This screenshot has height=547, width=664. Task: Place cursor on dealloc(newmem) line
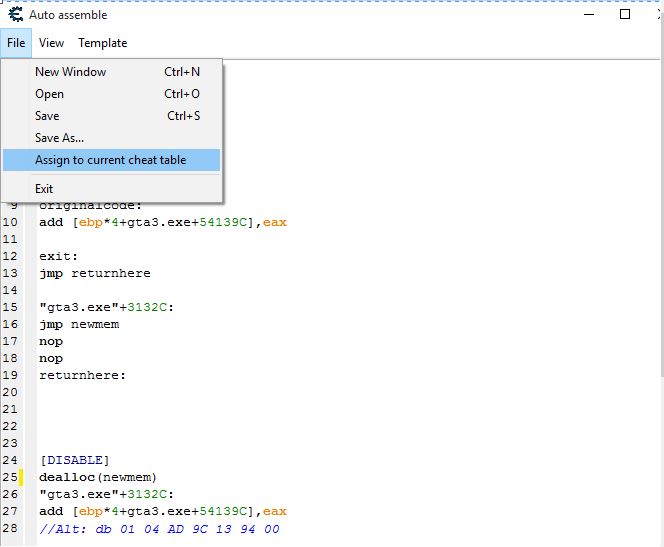tap(98, 478)
